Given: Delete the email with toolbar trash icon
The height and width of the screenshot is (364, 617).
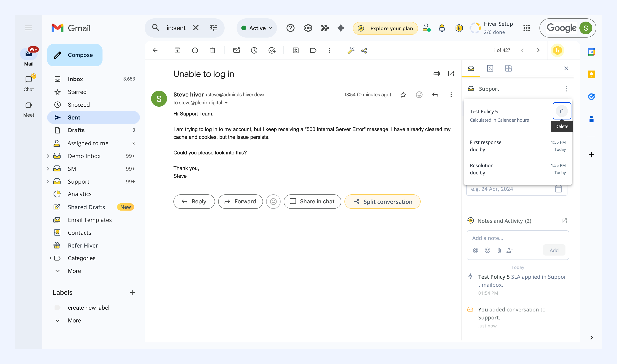Looking at the screenshot, I should coord(213,51).
